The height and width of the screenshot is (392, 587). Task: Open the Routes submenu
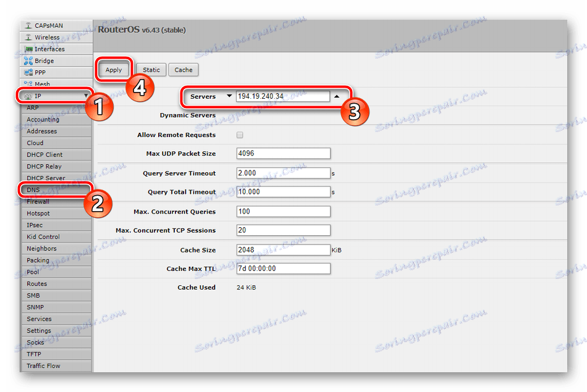coord(56,283)
